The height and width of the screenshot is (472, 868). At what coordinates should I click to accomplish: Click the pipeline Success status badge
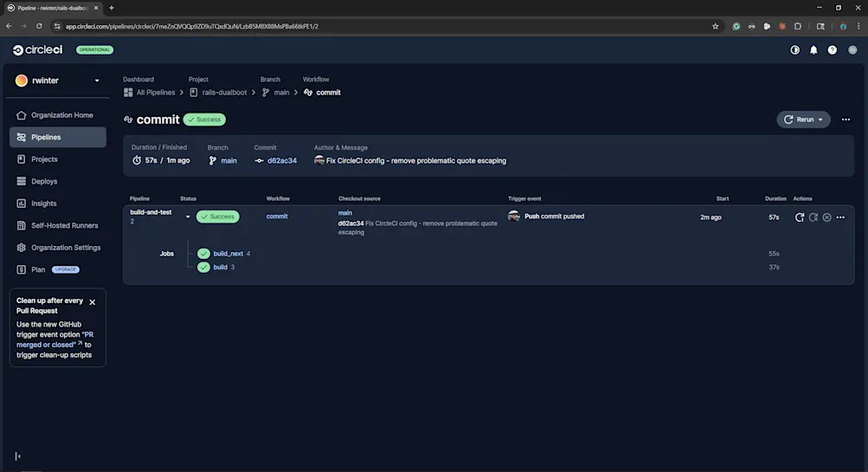click(218, 217)
